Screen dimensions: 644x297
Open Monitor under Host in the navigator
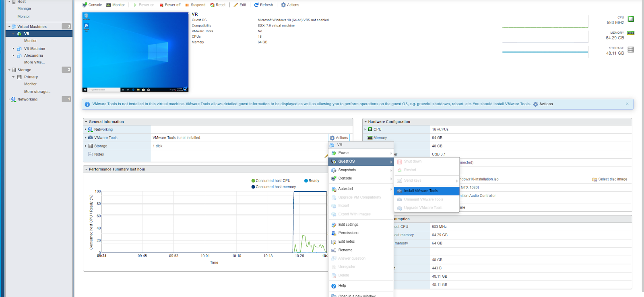24,16
